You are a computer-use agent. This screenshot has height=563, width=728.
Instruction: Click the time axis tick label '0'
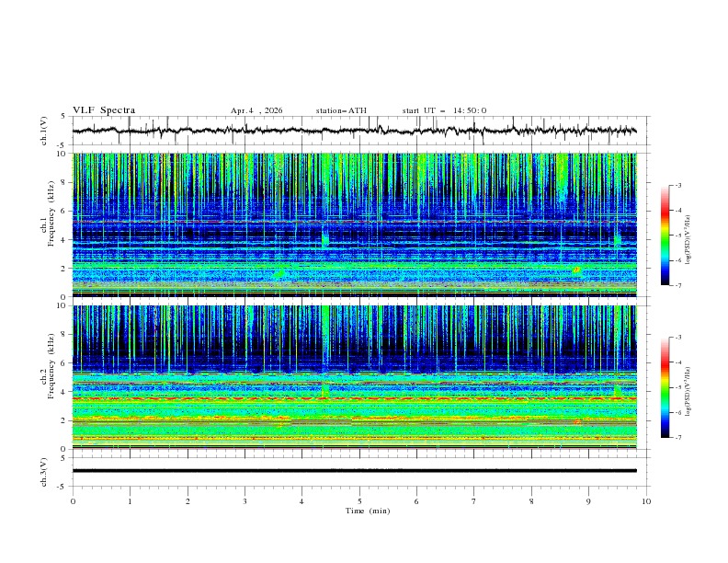(x=73, y=501)
